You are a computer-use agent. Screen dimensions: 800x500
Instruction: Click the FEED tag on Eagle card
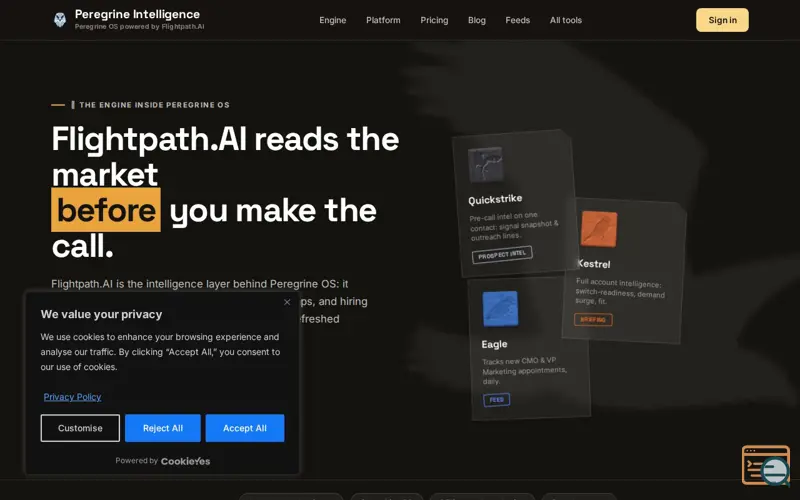tap(496, 399)
